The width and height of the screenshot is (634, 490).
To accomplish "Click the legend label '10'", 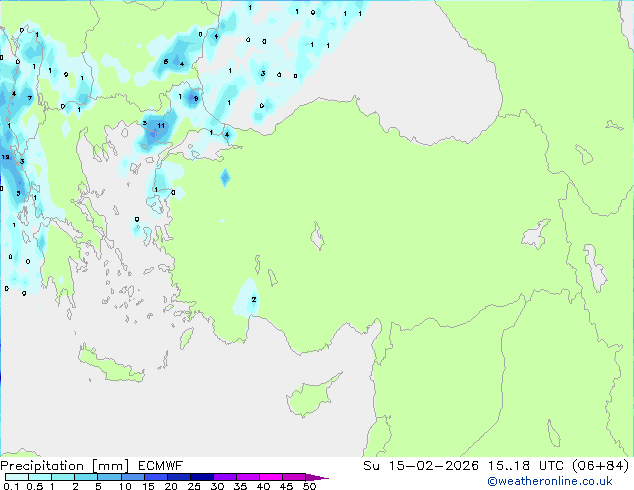I will click(x=125, y=486).
